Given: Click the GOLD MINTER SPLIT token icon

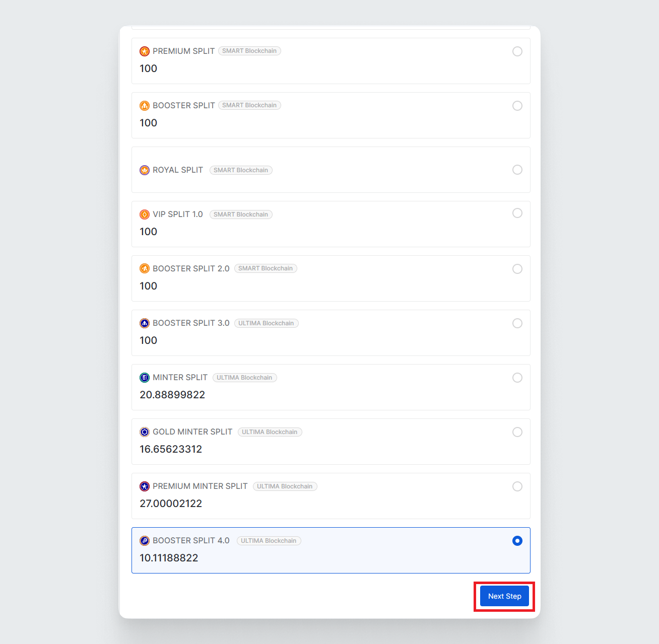Looking at the screenshot, I should 145,432.
